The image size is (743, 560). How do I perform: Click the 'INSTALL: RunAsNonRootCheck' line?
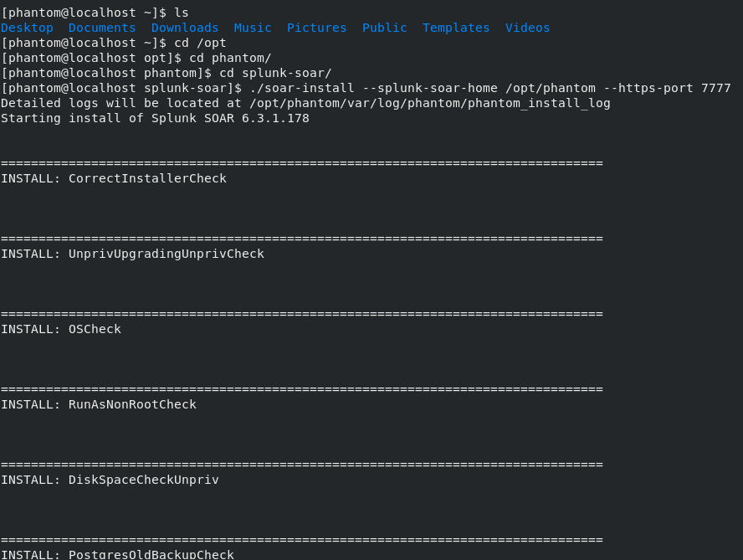(x=99, y=404)
